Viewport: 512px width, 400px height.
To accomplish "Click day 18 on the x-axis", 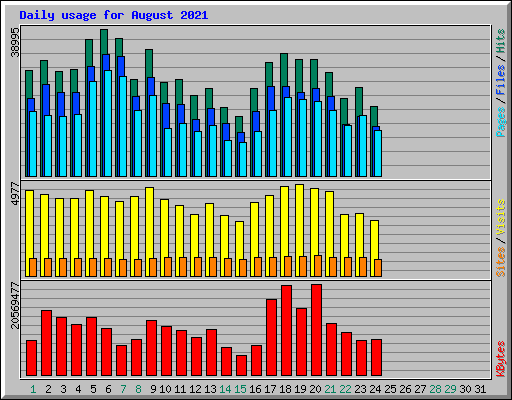I will pos(285,389).
